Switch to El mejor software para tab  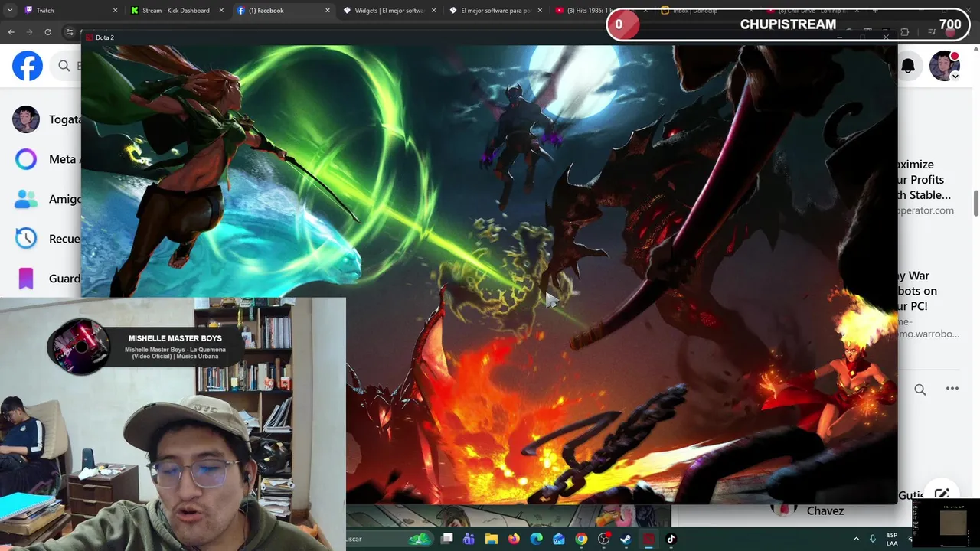[x=495, y=11]
